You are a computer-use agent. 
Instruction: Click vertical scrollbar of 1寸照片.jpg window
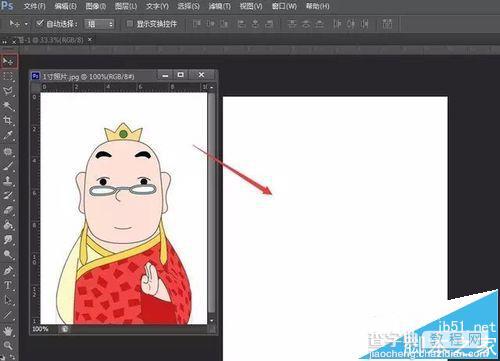pyautogui.click(x=212, y=202)
